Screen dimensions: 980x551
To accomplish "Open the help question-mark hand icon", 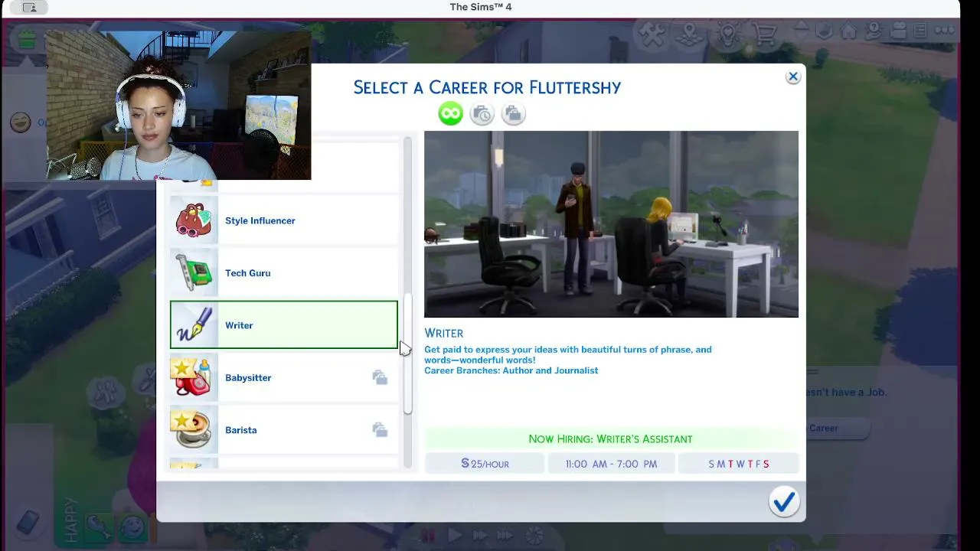I will [874, 31].
